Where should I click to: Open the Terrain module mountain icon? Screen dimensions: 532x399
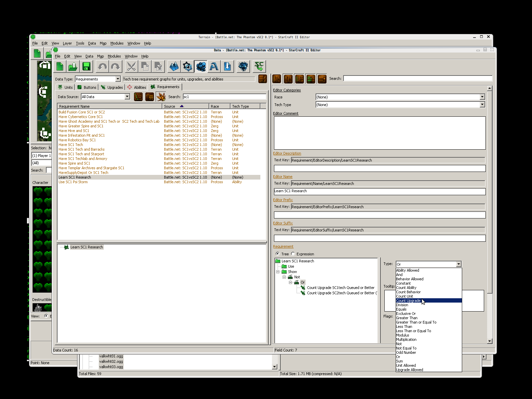(174, 66)
